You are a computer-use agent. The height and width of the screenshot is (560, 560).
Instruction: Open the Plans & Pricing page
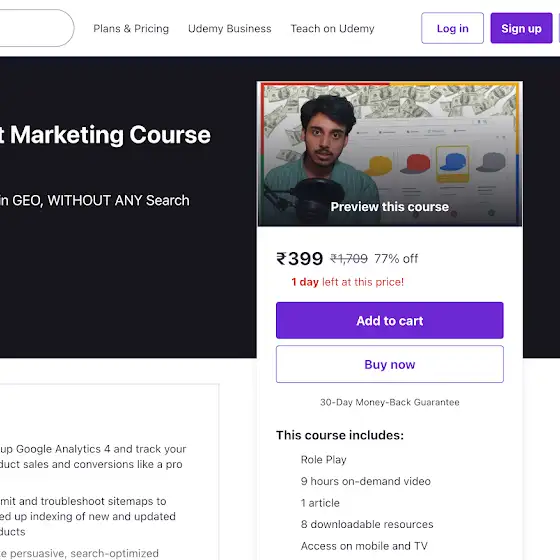pos(131,29)
